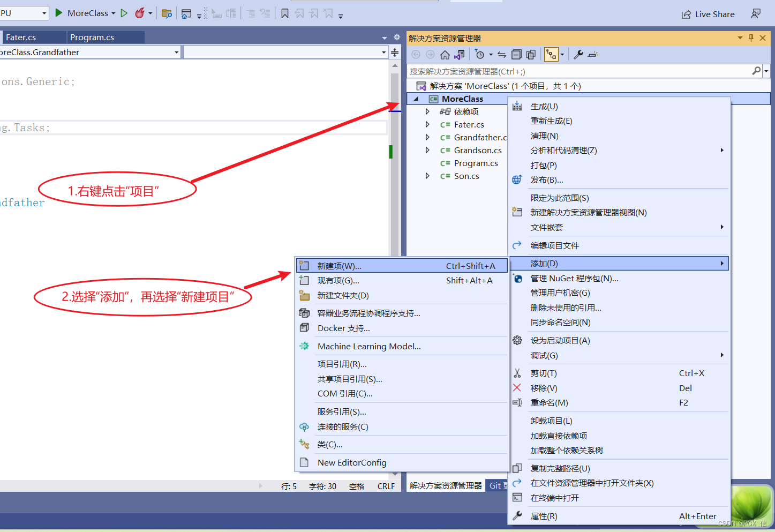The width and height of the screenshot is (775, 532).
Task: Expand the Son.cs tree node
Action: pos(427,176)
